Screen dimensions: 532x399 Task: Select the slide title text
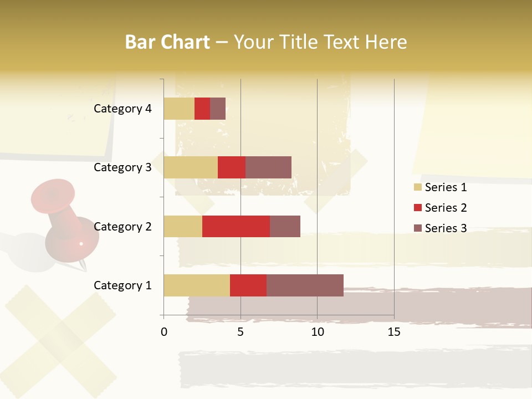tap(266, 42)
